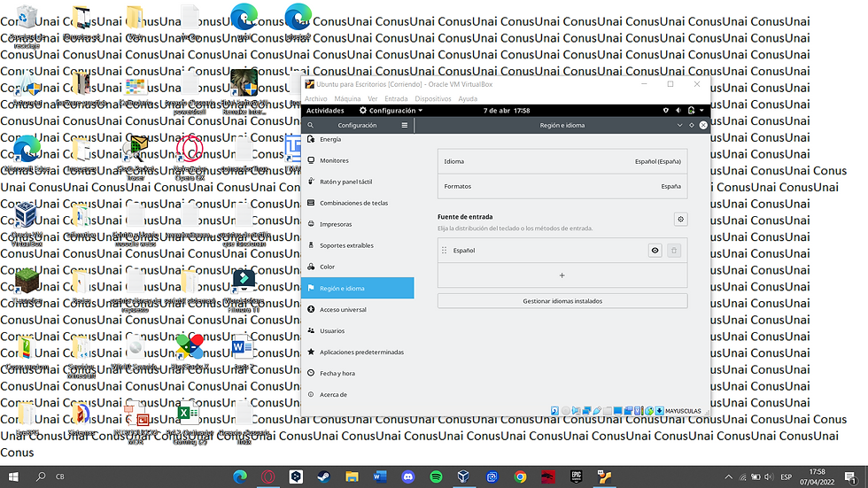Open the hamburger menu in Configuración header
Viewport: 868px width, 488px height.
point(405,126)
